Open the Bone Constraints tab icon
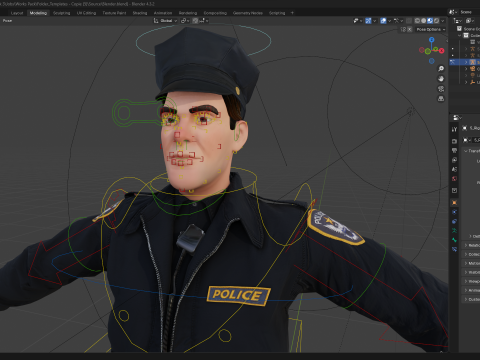The width and height of the screenshot is (480, 360). pos(454,249)
